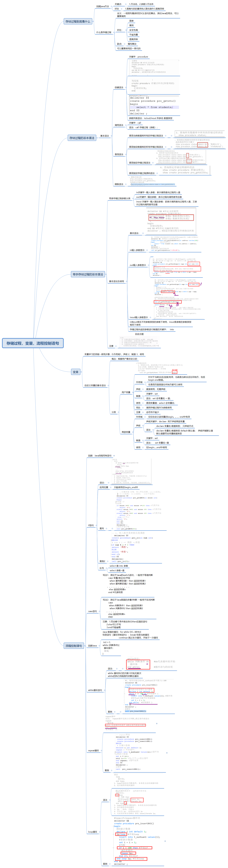Select the 安全性高 leaf node
The width and height of the screenshot is (228, 868).
134,30
